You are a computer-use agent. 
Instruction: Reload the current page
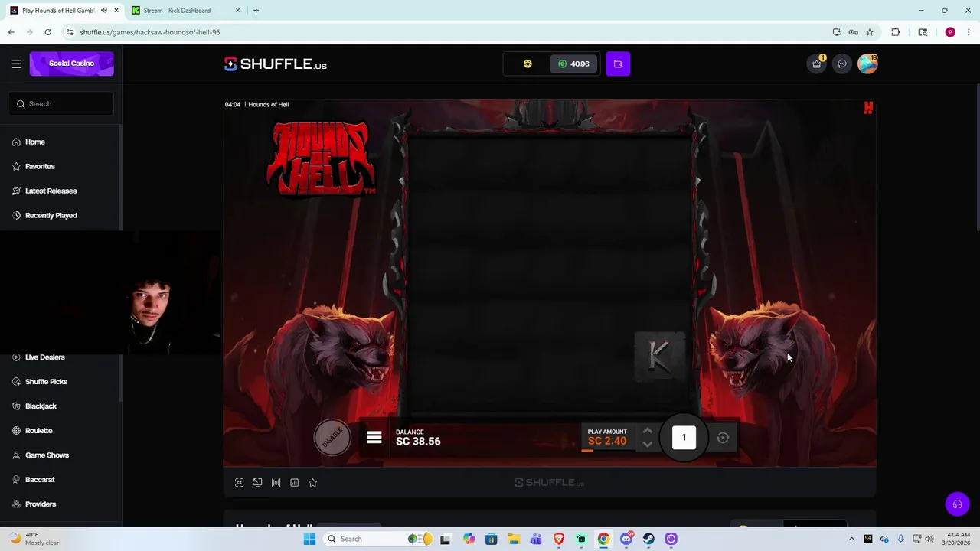point(47,32)
